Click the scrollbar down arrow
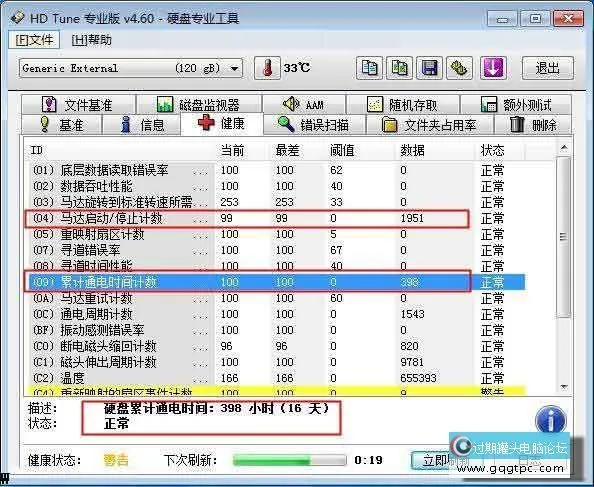The image size is (594, 487). click(564, 387)
